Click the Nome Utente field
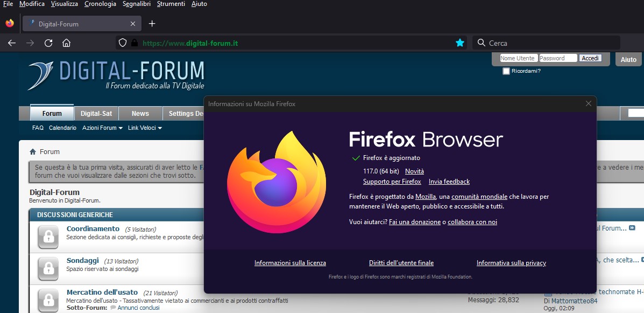The image size is (644, 313). pos(519,58)
